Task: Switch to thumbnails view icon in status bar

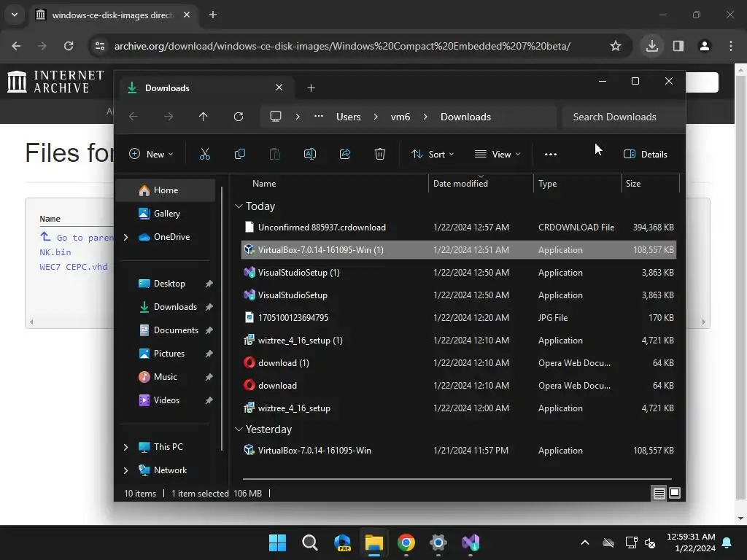Action: pyautogui.click(x=675, y=493)
